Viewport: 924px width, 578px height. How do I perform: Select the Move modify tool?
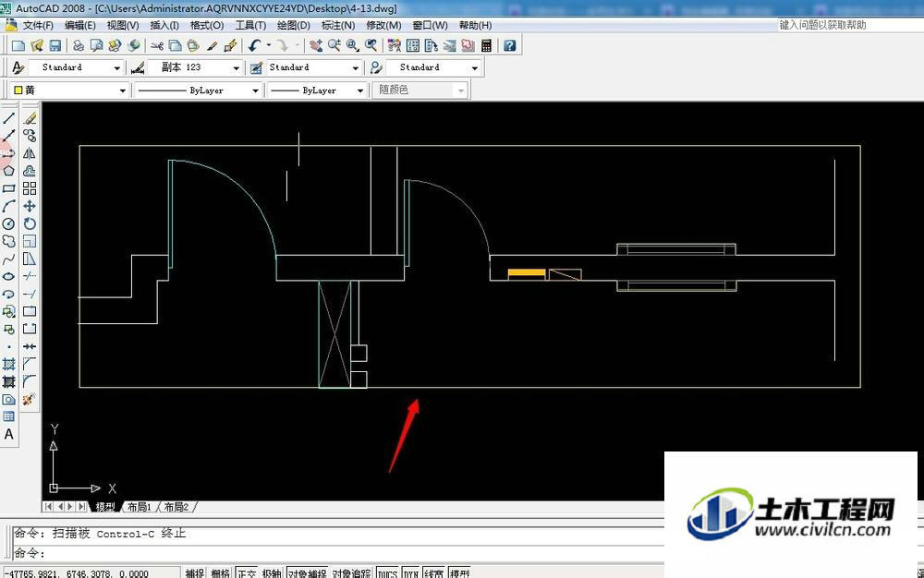30,206
